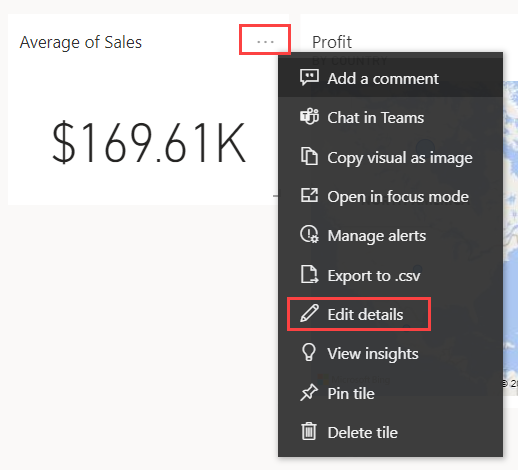Click the 'Average of Sales' tile title
518x470 pixels.
click(81, 42)
